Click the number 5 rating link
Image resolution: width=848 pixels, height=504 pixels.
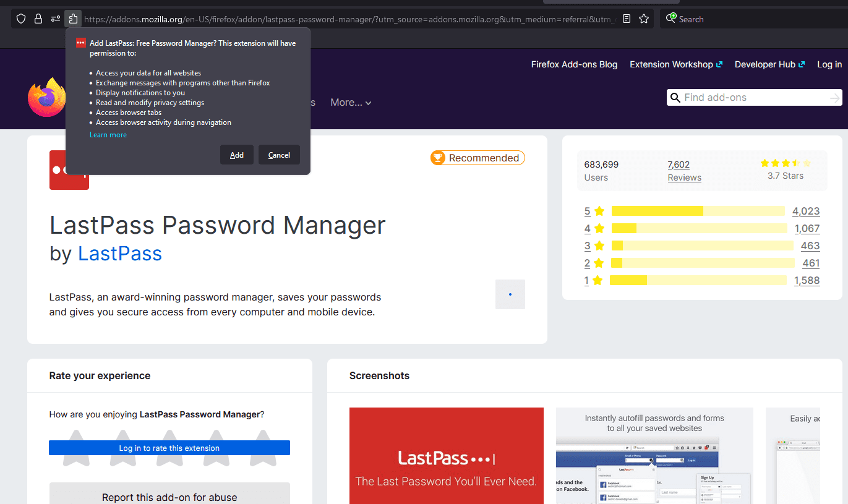[587, 211]
